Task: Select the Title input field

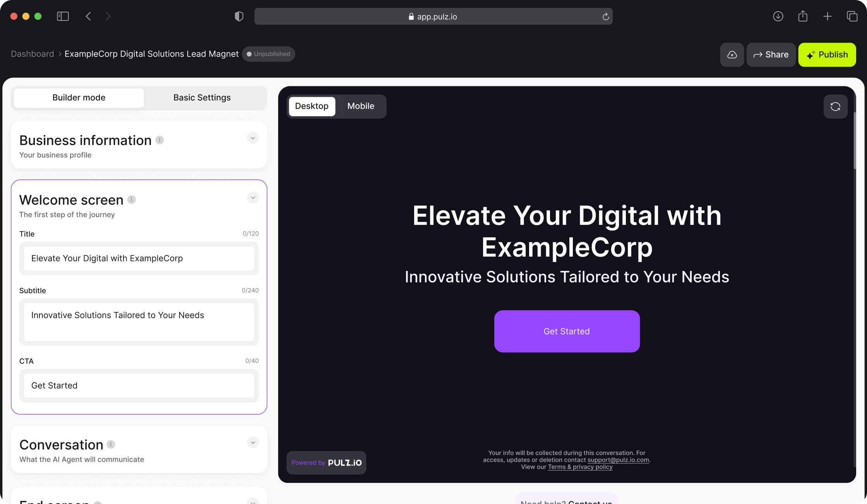Action: coord(139,258)
